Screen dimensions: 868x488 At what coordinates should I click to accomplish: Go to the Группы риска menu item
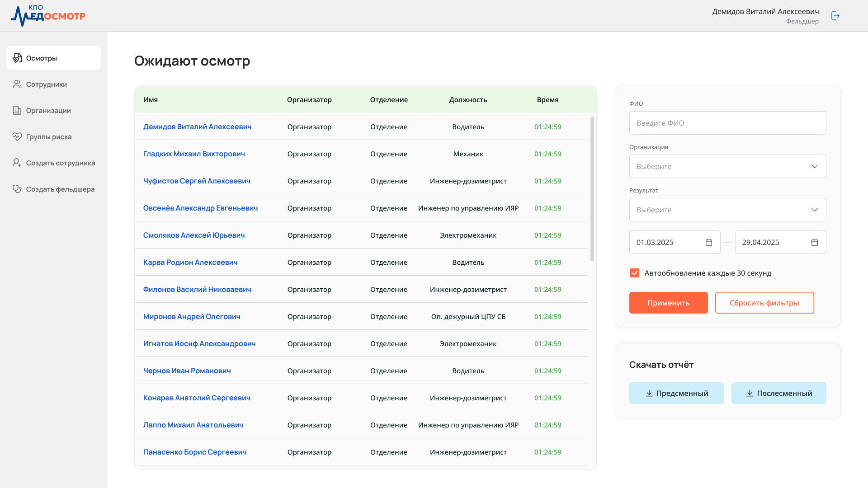point(53,136)
